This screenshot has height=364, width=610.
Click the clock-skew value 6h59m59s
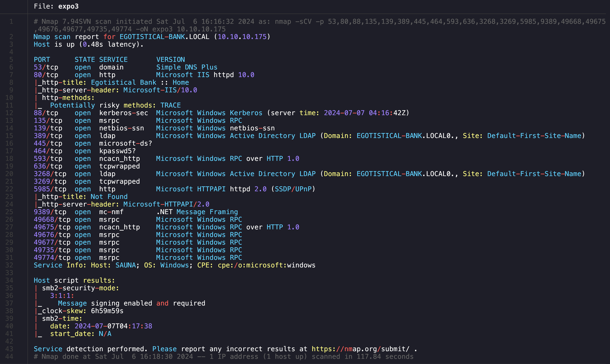107,311
